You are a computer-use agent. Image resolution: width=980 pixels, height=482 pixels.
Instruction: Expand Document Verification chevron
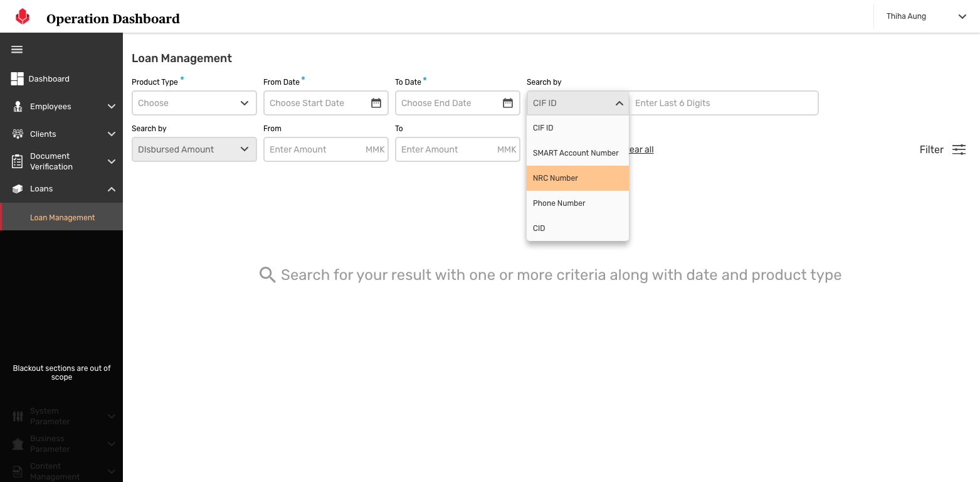[112, 161]
